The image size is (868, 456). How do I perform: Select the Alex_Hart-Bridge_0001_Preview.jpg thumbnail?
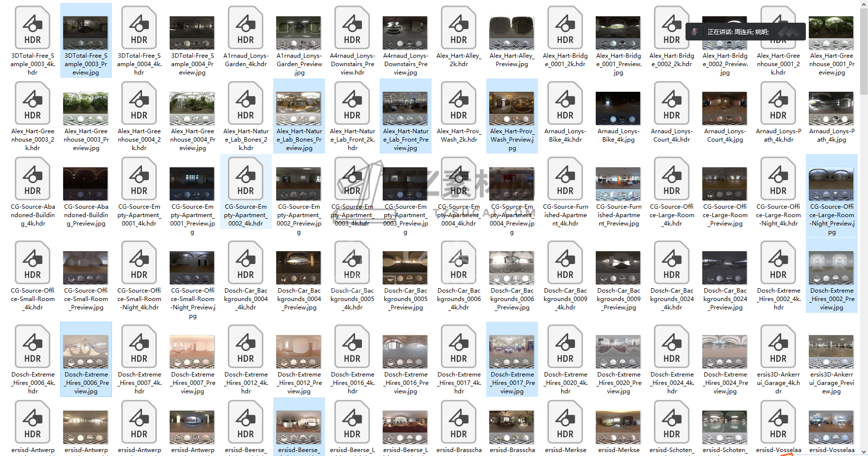618,33
